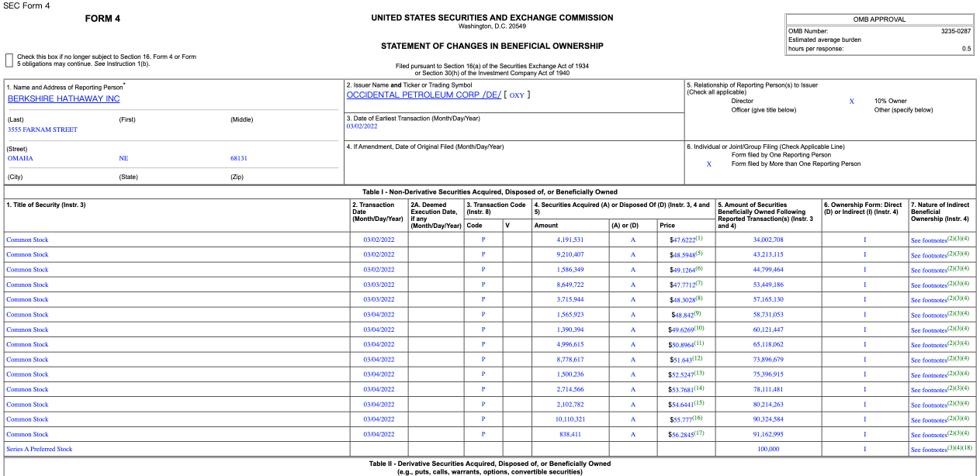Image resolution: width=980 pixels, height=476 pixels.
Task: Click the price $48.5948
Action: coord(682,255)
